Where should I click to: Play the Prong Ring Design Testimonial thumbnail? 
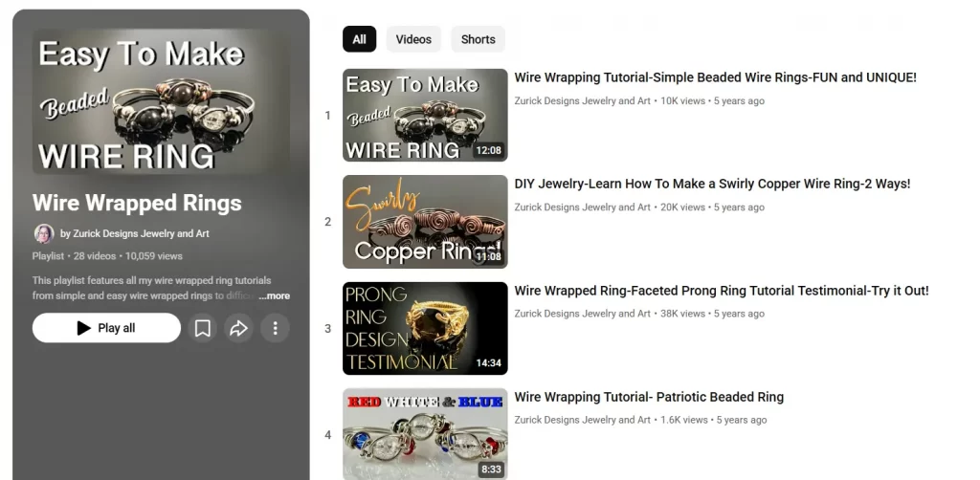click(425, 328)
